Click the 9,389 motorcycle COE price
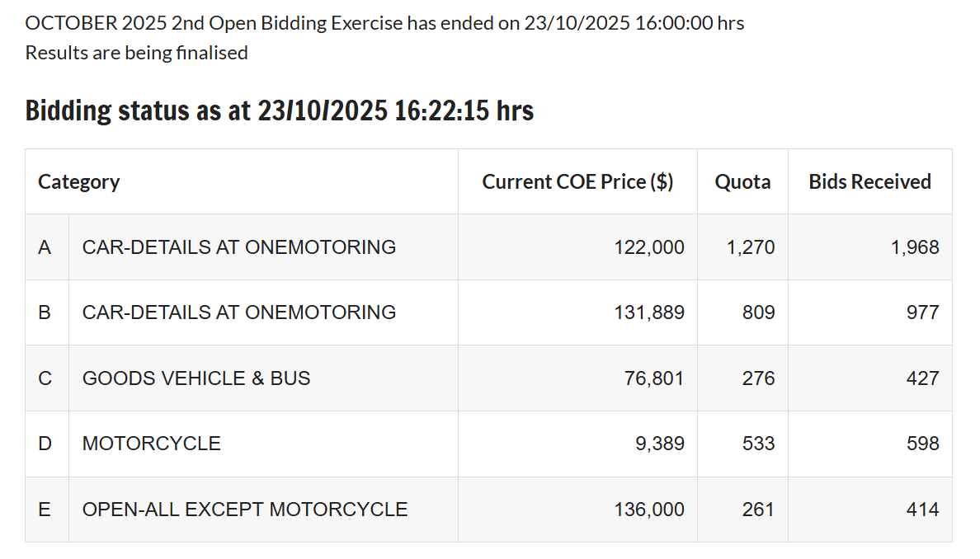This screenshot has height=559, width=980. coord(660,444)
